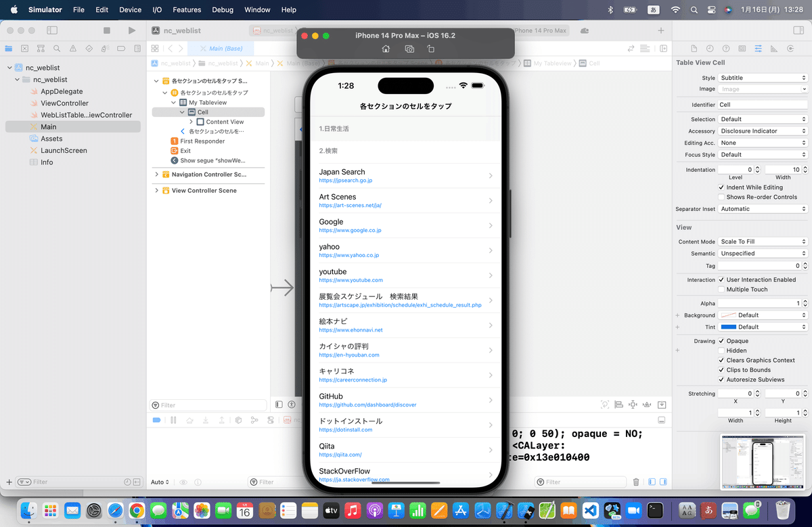The image size is (812, 527).
Task: Clear the debug console with trash icon
Action: point(636,482)
